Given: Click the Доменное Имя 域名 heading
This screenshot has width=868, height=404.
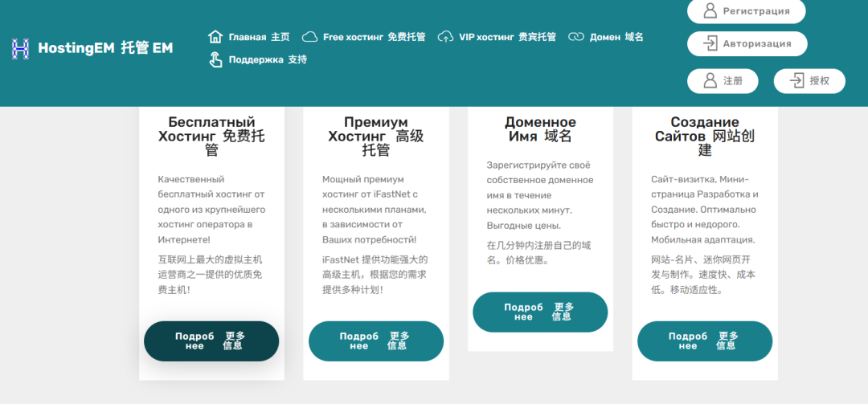Looking at the screenshot, I should pyautogui.click(x=540, y=129).
